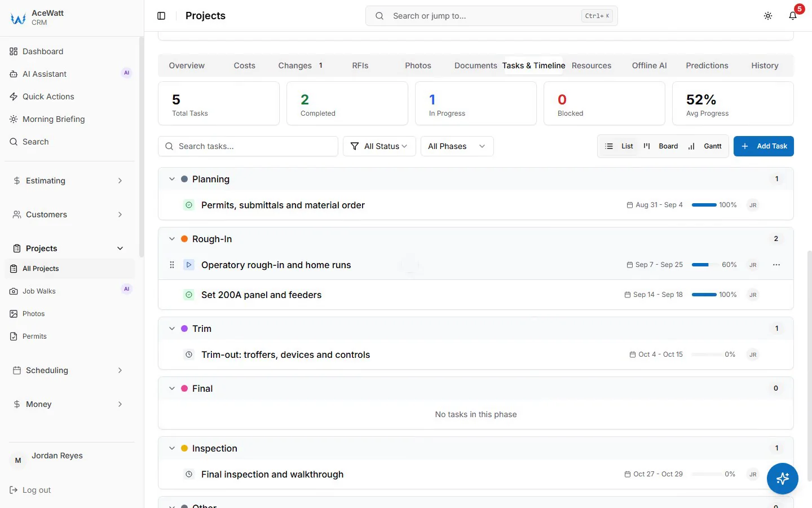Click the Photos tab in project tabs
Viewport: 812px width, 508px height.
(418, 65)
